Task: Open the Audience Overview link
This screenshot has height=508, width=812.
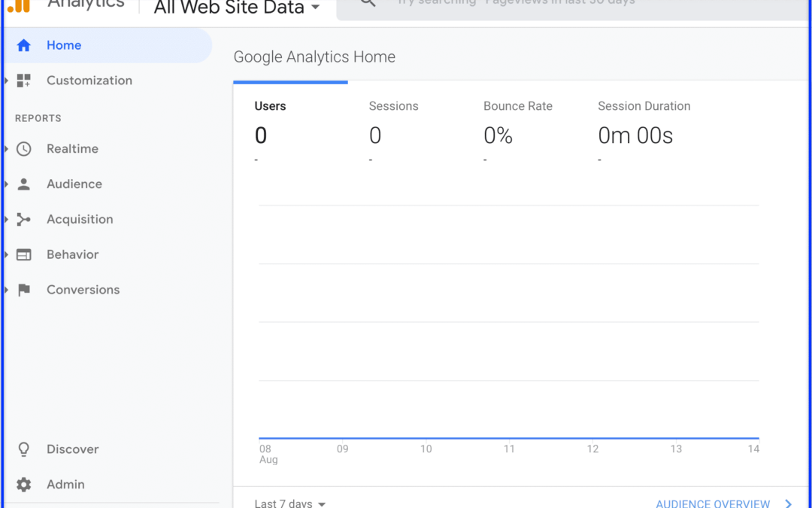Action: [713, 503]
